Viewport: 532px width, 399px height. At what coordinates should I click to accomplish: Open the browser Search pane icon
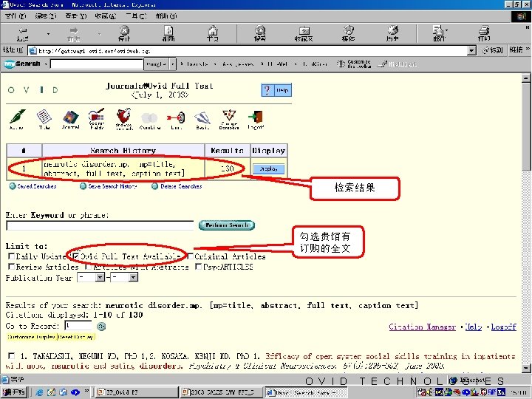click(260, 33)
